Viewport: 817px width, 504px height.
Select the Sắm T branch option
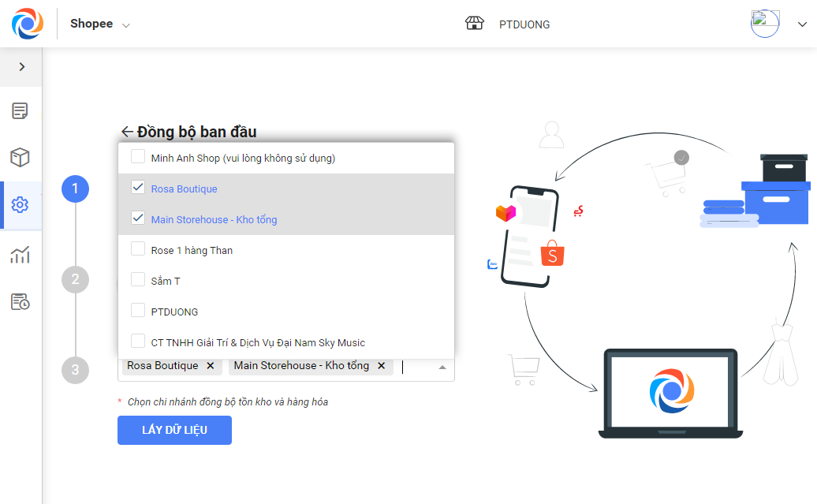(166, 281)
